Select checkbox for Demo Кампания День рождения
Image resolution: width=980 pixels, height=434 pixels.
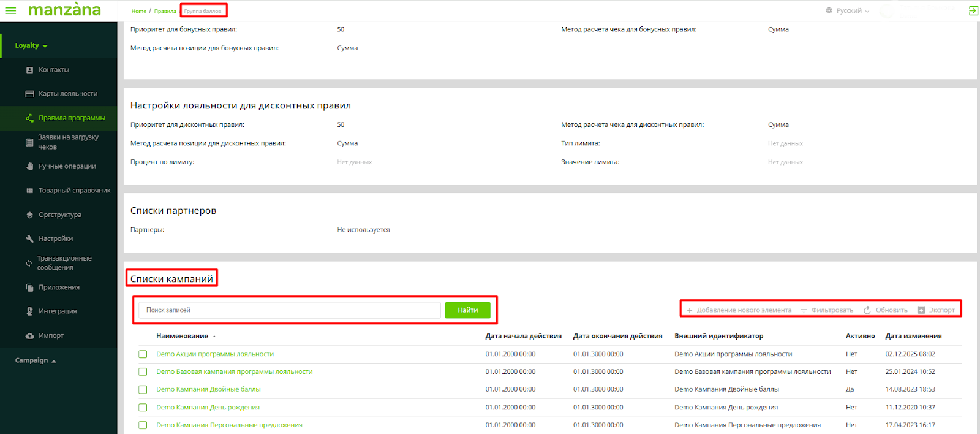coord(143,407)
